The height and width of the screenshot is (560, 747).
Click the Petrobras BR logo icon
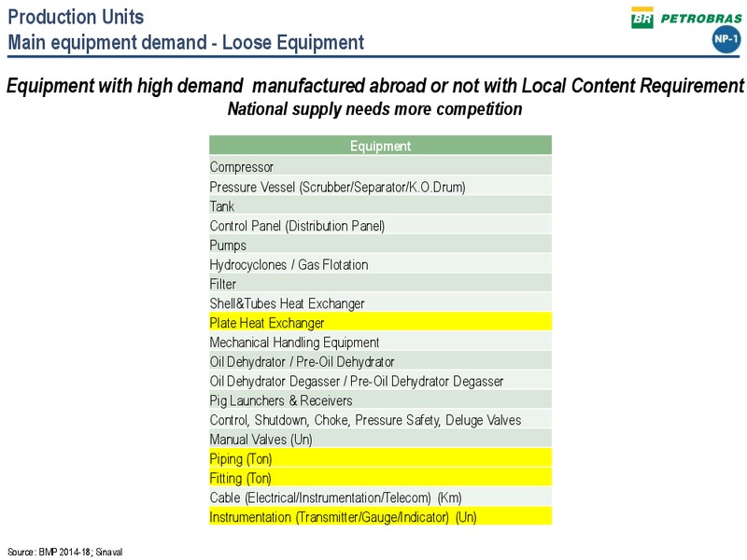pyautogui.click(x=641, y=18)
